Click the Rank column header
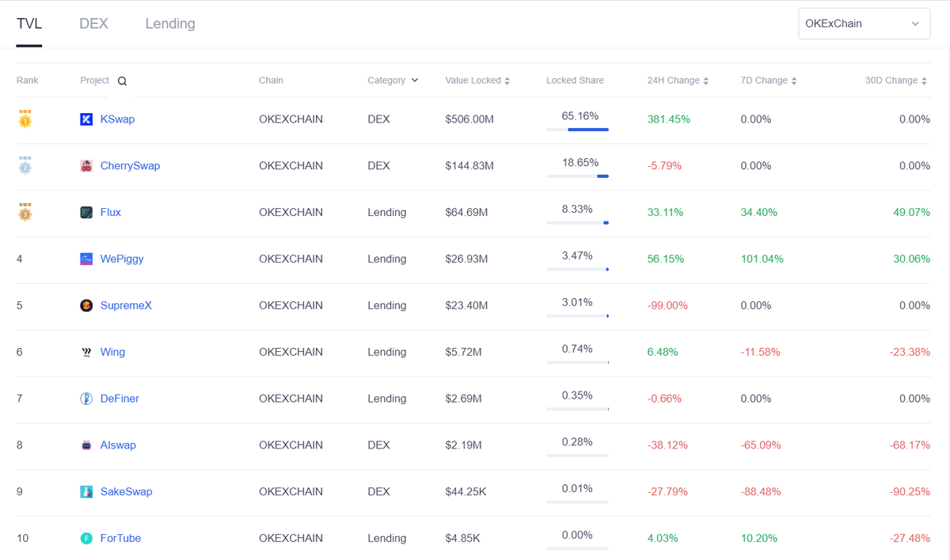 (x=27, y=81)
